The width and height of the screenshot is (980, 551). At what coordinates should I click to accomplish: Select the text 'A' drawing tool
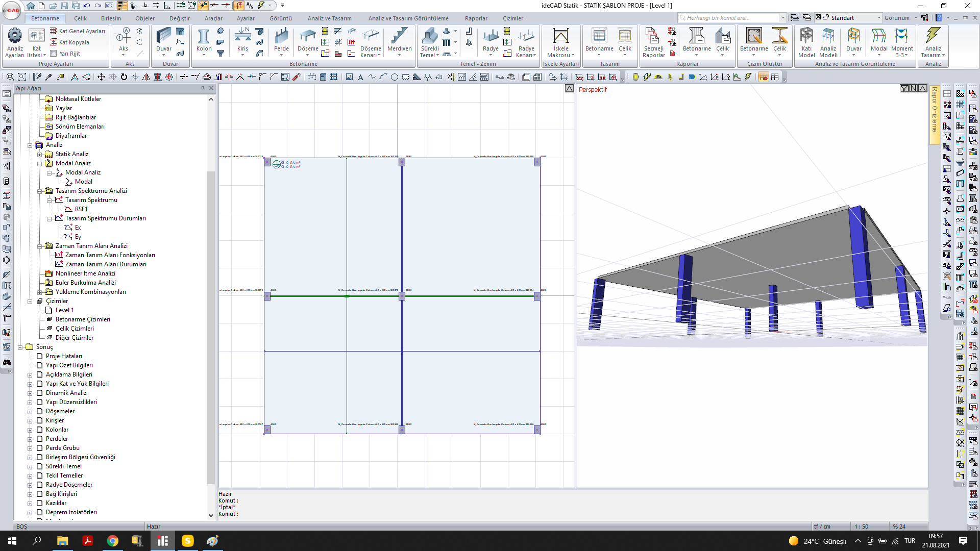tap(360, 77)
